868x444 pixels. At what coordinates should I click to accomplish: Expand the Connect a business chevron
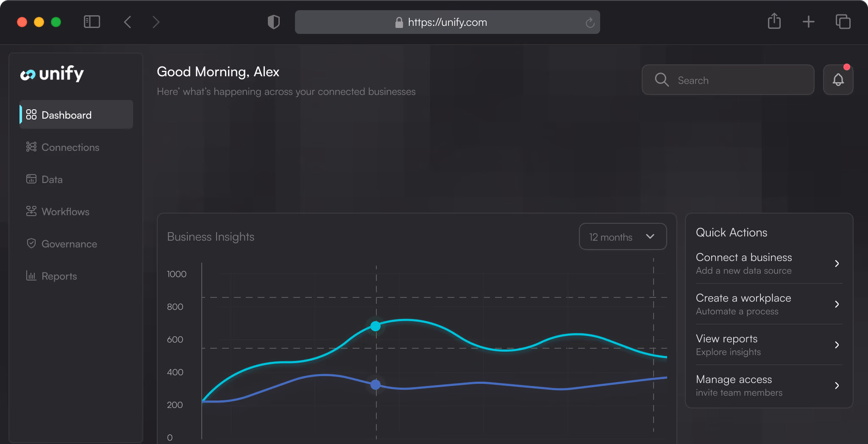tap(837, 264)
